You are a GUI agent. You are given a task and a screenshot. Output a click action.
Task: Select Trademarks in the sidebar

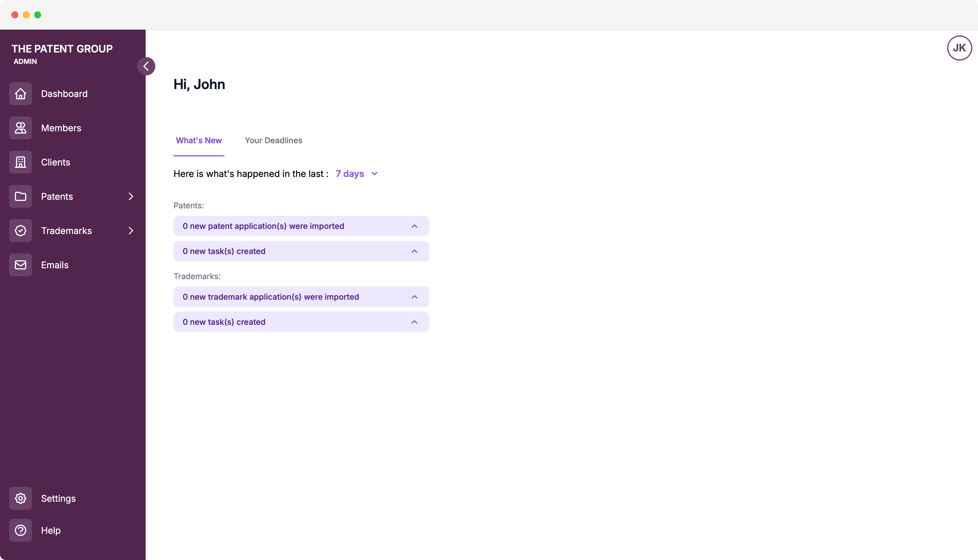pyautogui.click(x=67, y=231)
